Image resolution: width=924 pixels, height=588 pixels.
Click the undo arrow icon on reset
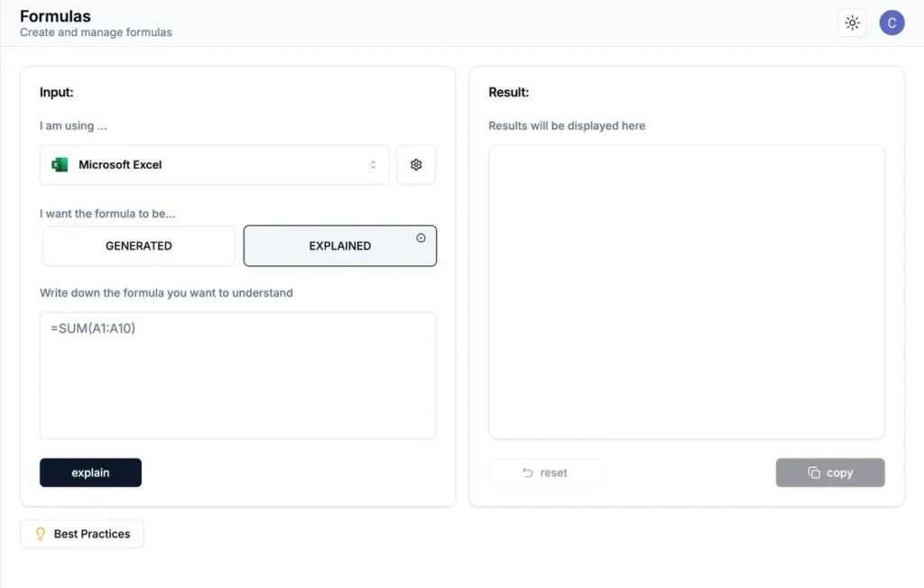pos(528,473)
